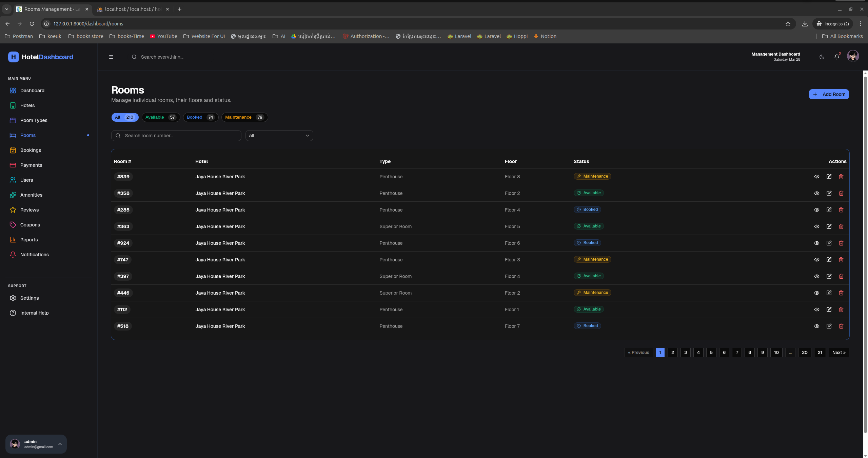The image size is (868, 458).
Task: Delete room #446
Action: click(x=841, y=293)
